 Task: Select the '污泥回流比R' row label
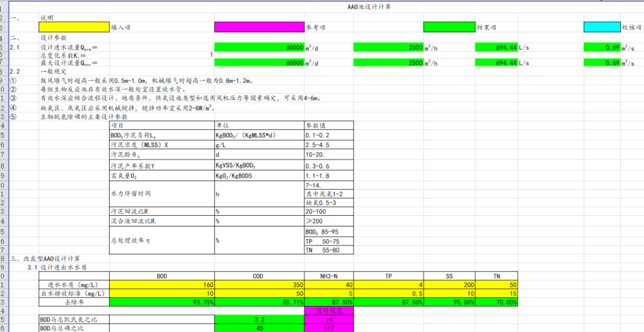click(162, 212)
